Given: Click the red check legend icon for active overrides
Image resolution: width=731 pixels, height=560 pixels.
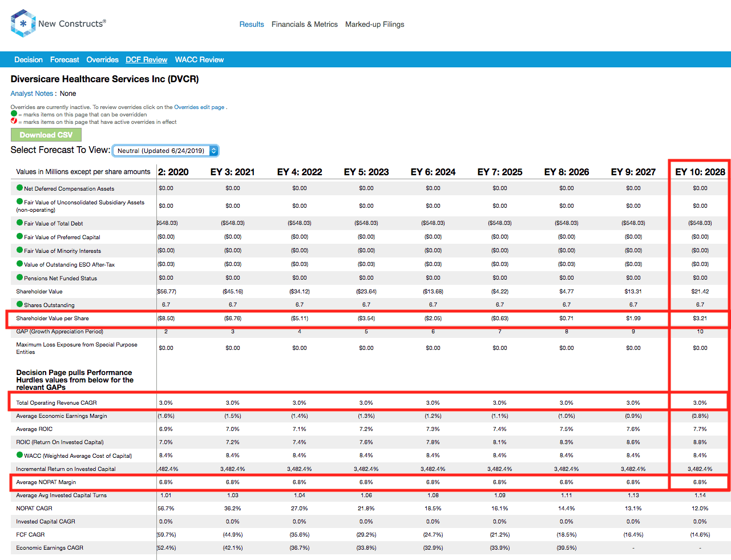Looking at the screenshot, I should (x=14, y=121).
